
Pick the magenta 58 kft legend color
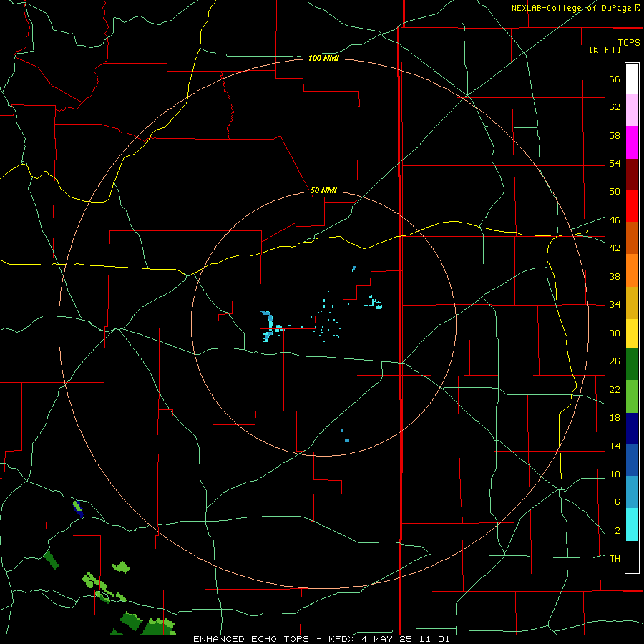pos(632,142)
